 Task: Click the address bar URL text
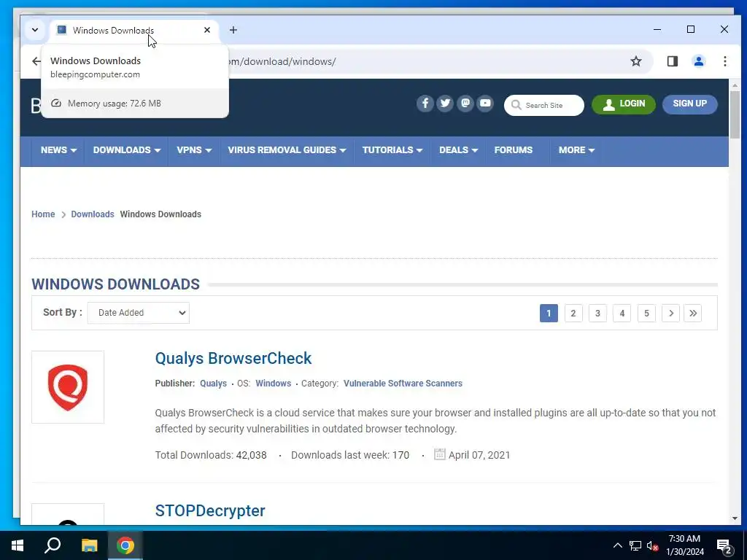click(x=282, y=61)
